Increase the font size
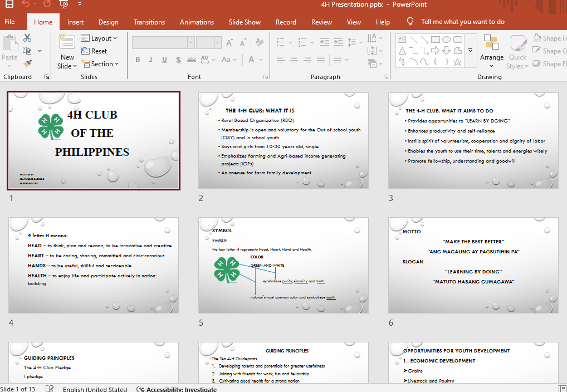Image resolution: width=567 pixels, height=392 pixels. tap(229, 42)
